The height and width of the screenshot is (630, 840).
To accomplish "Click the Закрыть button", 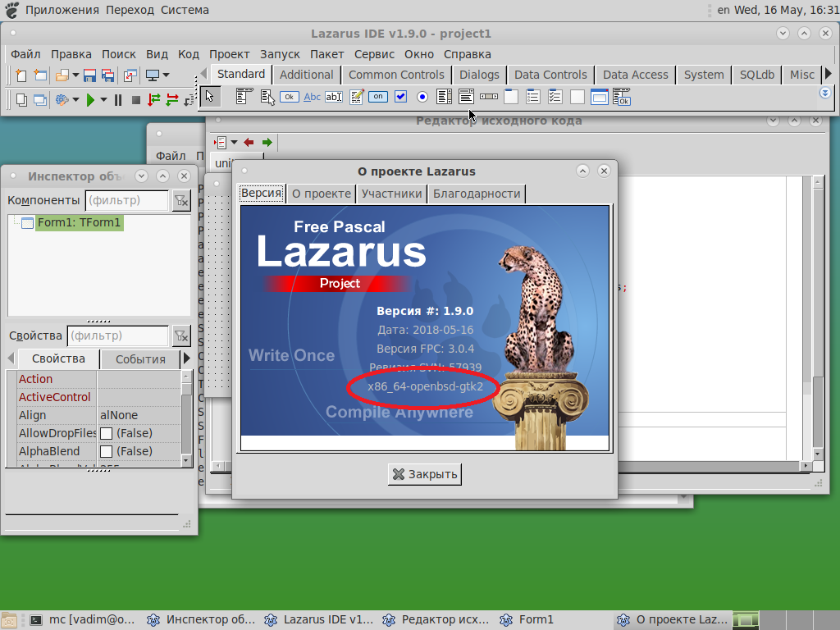I will coord(424,474).
